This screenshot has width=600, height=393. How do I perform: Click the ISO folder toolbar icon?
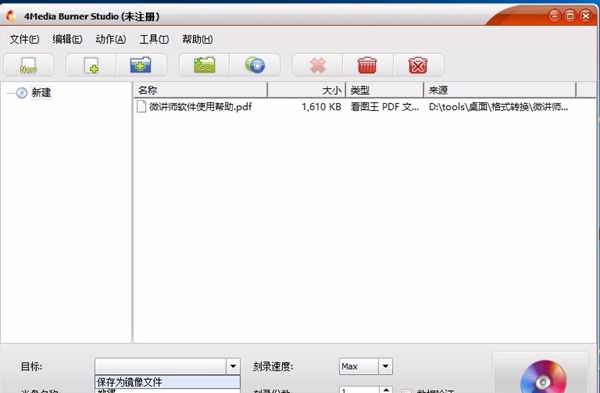pyautogui.click(x=204, y=65)
